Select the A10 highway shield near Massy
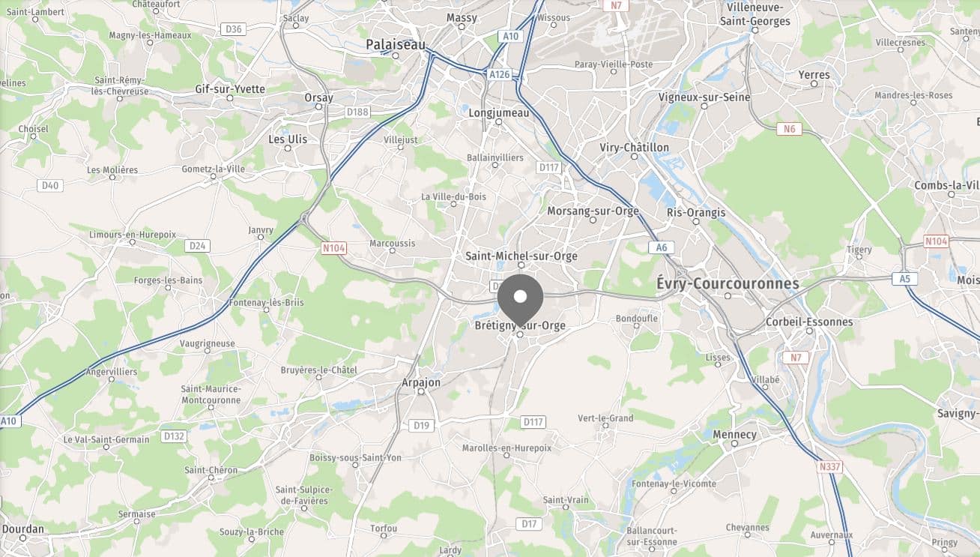Image resolution: width=980 pixels, height=557 pixels. 511,36
